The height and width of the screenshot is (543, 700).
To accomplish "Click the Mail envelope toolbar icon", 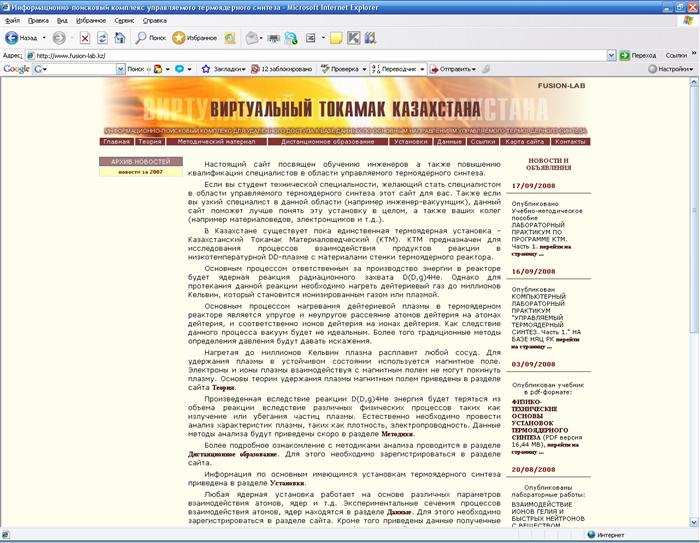I will pyautogui.click(x=252, y=38).
